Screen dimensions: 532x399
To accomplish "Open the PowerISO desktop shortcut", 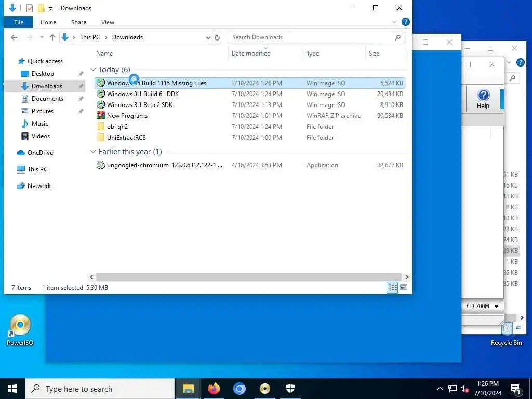I will tap(20, 330).
